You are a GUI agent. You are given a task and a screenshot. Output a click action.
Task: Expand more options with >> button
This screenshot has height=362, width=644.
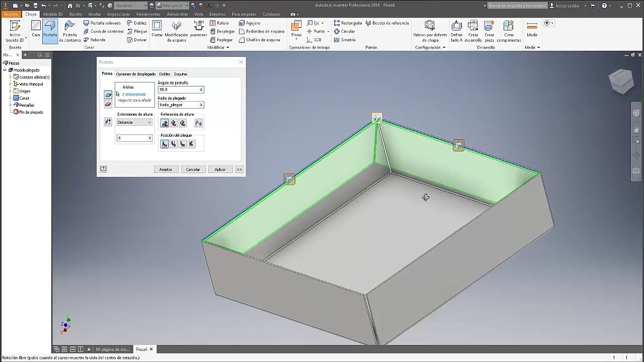point(239,169)
